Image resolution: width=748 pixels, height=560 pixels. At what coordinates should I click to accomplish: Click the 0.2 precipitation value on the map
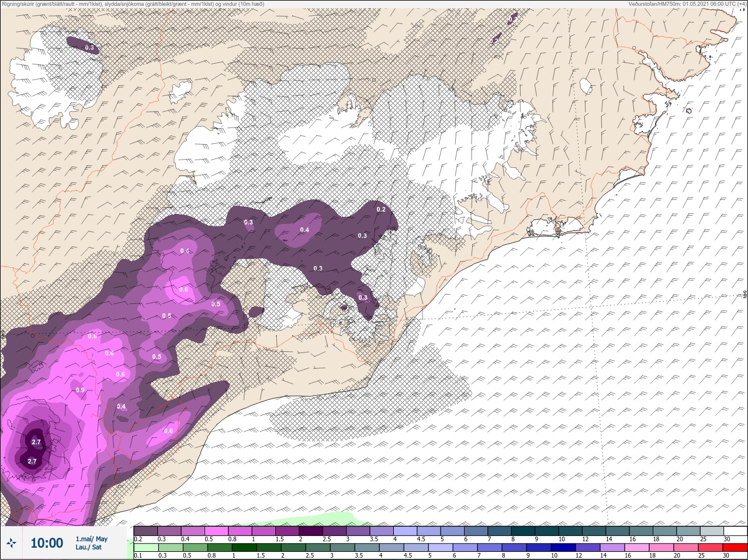pos(381,209)
